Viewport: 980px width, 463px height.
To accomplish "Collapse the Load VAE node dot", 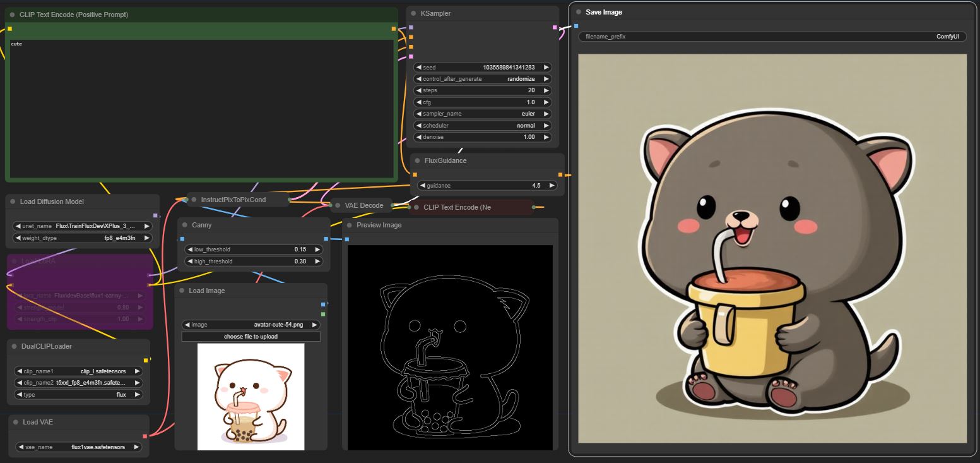I will point(16,422).
